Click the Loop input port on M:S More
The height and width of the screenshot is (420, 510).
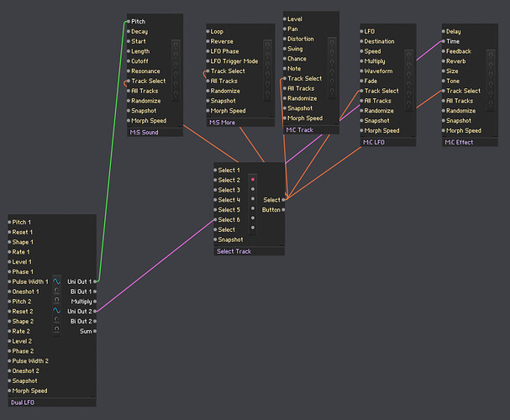(208, 31)
